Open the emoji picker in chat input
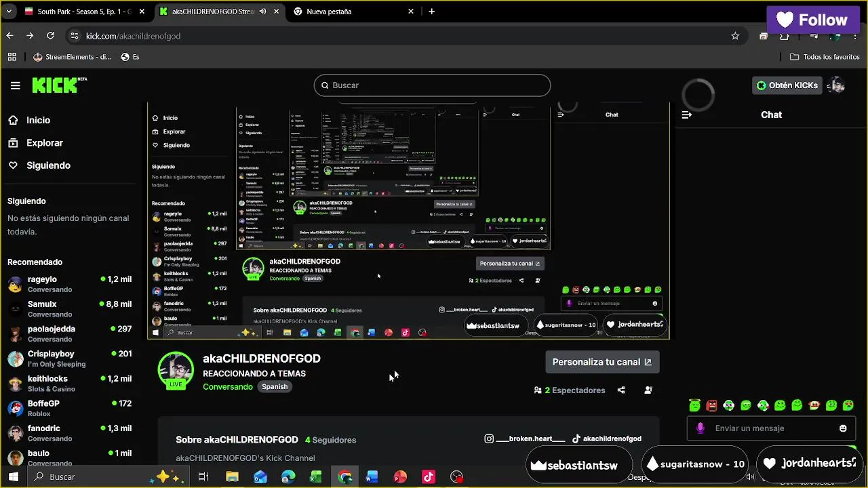The image size is (868, 488). [843, 428]
